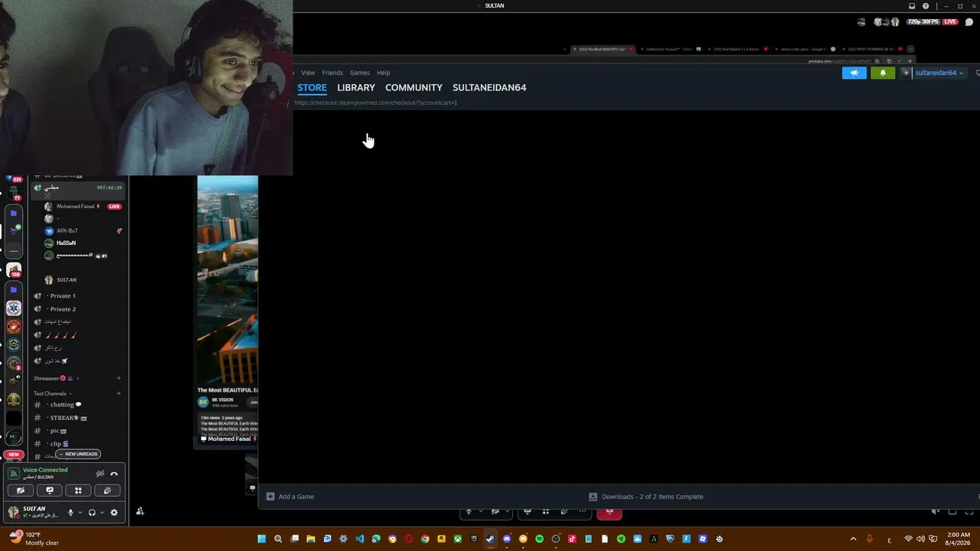Image resolution: width=980 pixels, height=551 pixels.
Task: Open Visual Studio Code from the taskbar
Action: point(360,539)
